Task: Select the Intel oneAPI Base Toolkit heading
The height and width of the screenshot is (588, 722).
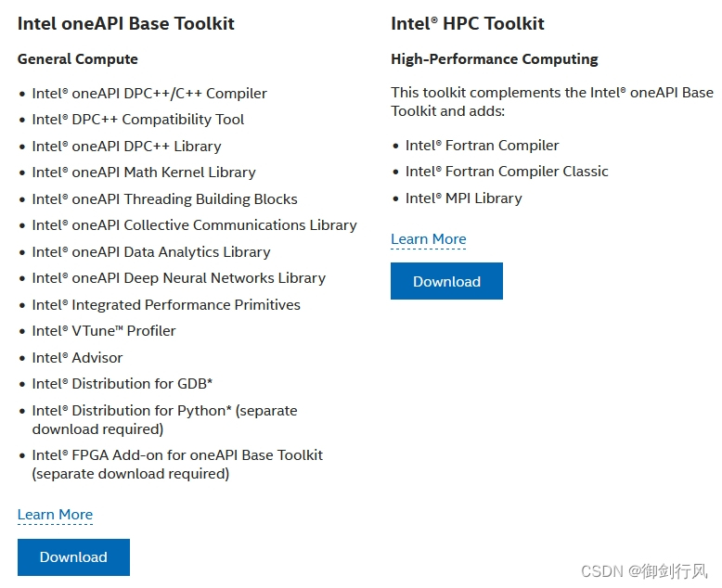Action: (126, 23)
